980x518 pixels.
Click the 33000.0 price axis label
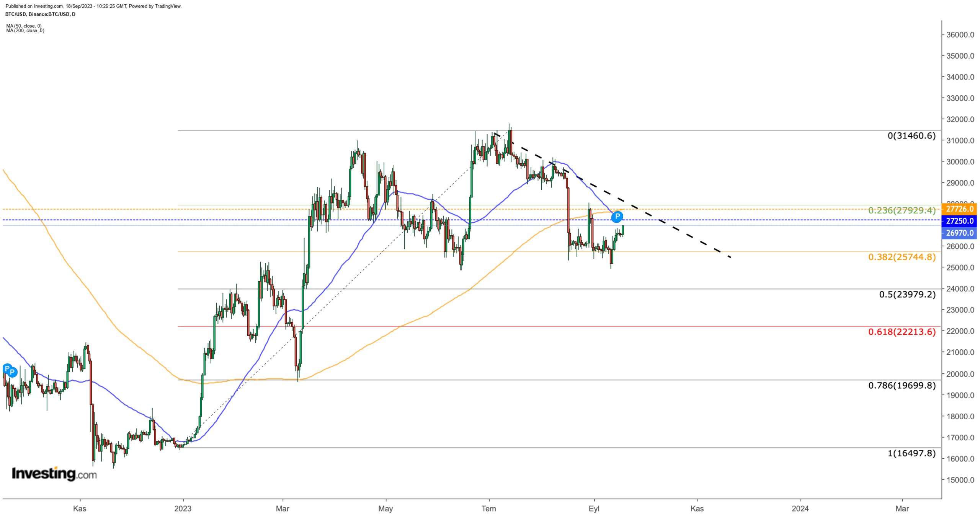tap(960, 98)
